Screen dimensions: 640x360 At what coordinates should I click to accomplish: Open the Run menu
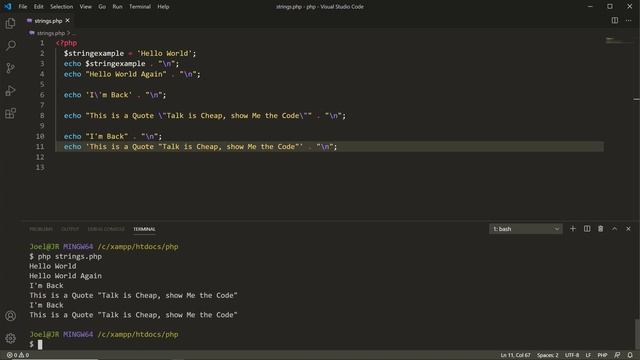tap(117, 7)
